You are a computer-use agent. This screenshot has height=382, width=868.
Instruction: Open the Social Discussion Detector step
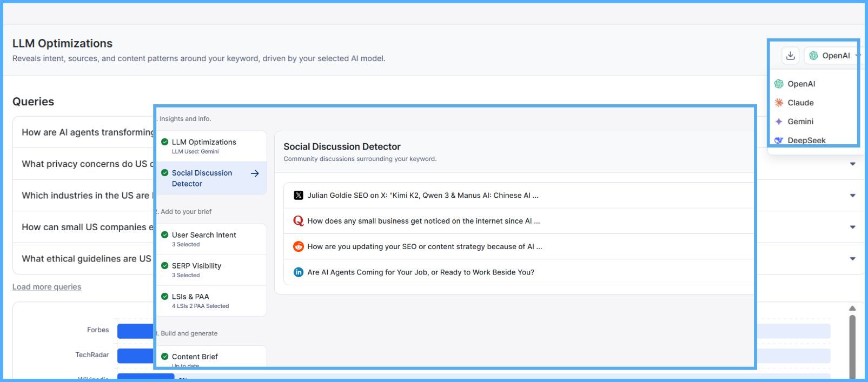[x=212, y=178]
